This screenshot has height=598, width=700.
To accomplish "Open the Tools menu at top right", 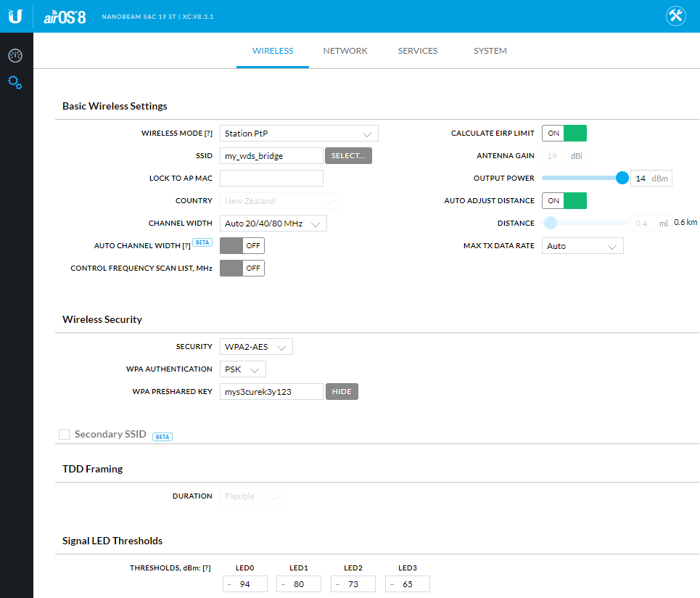I will point(675,15).
